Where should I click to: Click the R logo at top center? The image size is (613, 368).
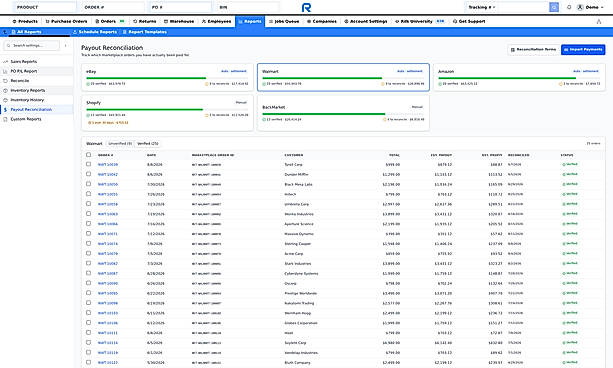coord(306,7)
